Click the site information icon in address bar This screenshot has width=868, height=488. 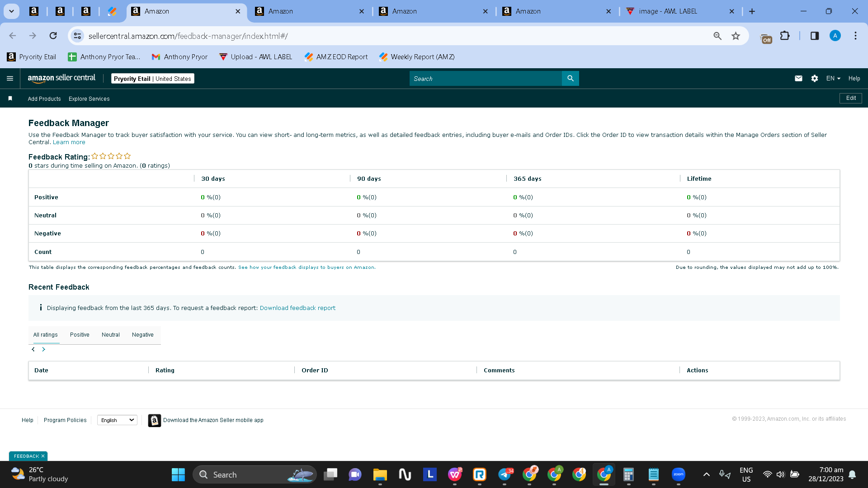click(78, 36)
